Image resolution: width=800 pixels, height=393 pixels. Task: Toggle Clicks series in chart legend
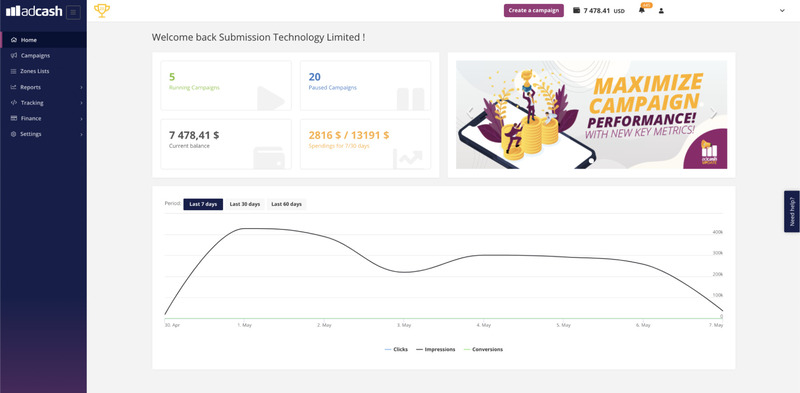396,350
